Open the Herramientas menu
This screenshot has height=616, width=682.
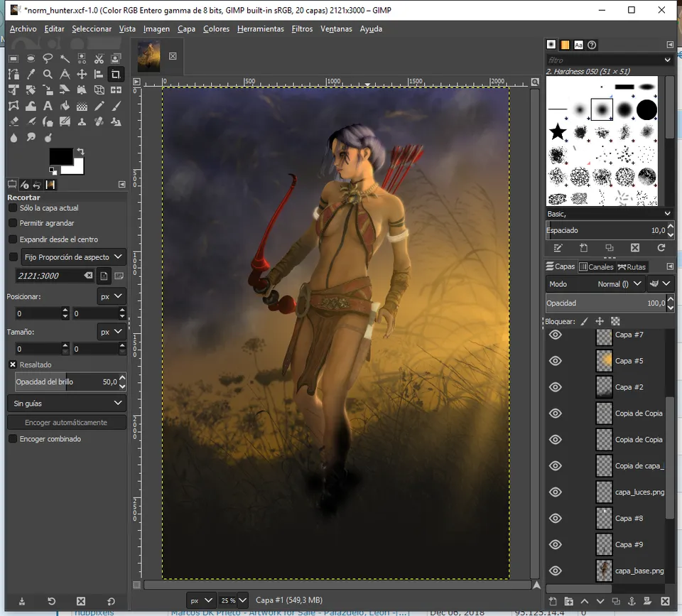pos(261,28)
